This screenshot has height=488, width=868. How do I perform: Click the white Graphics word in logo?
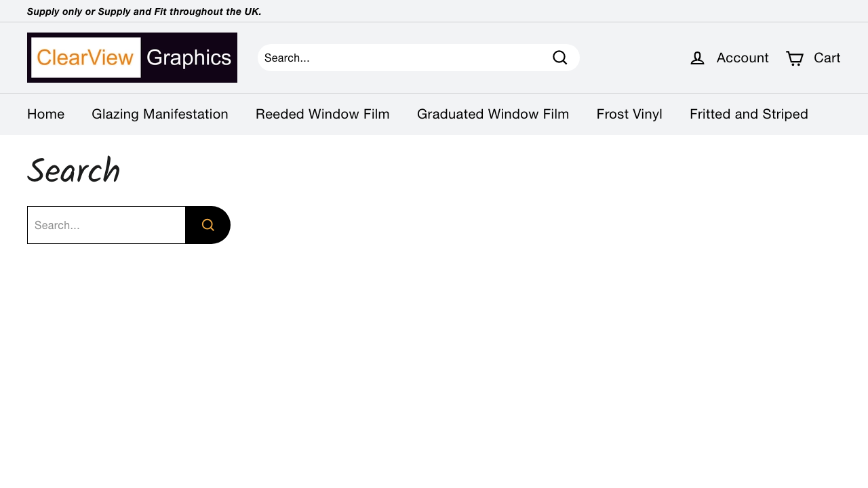tap(189, 58)
